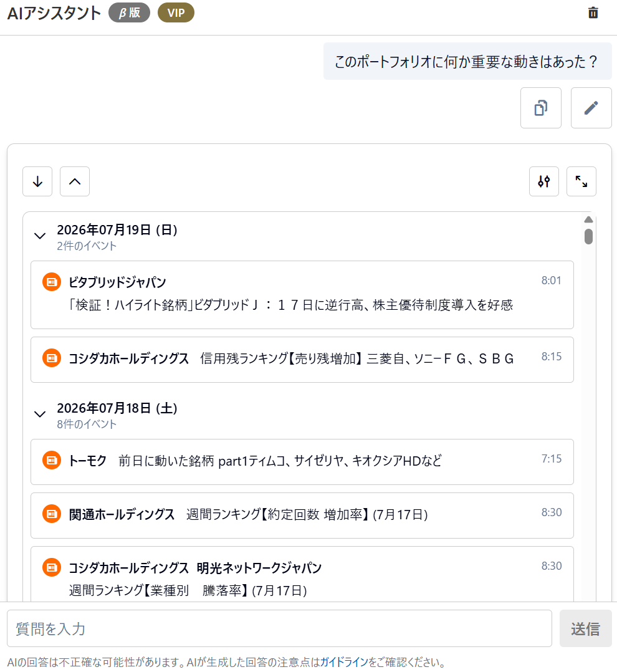
Task: Click the VIP badge
Action: 176,13
